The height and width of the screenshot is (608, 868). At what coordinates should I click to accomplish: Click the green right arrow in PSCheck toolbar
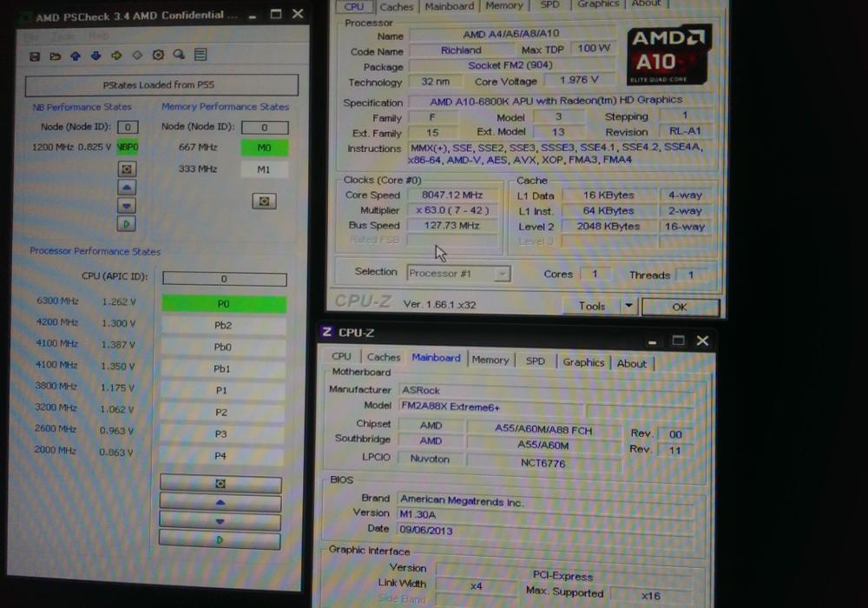click(x=116, y=56)
